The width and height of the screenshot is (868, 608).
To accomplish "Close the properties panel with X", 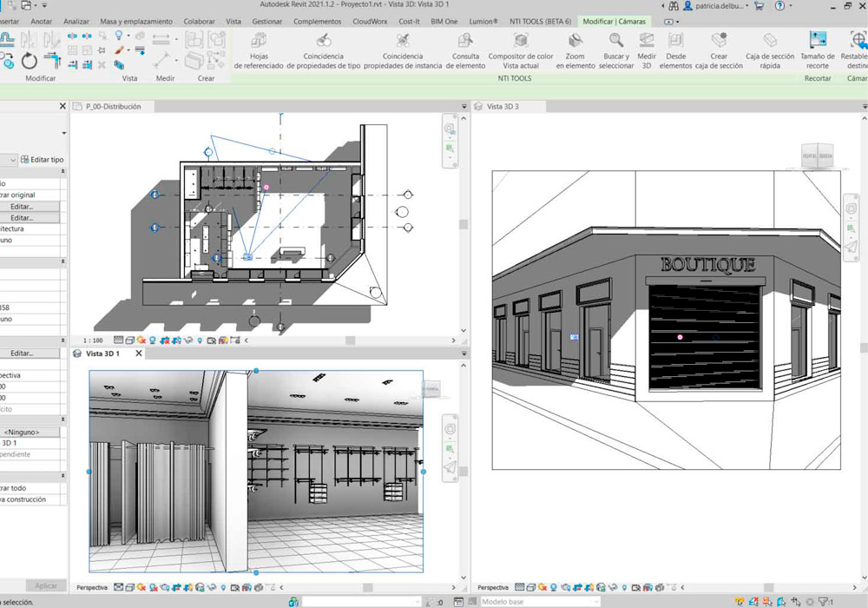I will [62, 106].
